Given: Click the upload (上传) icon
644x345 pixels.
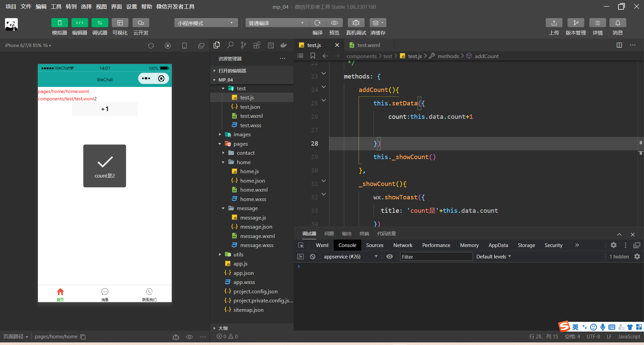Looking at the screenshot, I should tap(554, 23).
